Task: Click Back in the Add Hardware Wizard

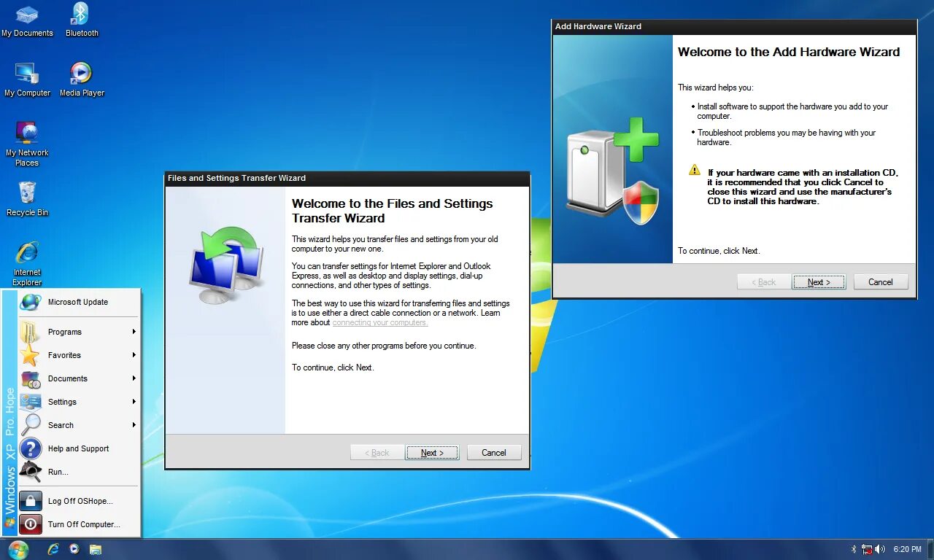Action: (x=764, y=282)
